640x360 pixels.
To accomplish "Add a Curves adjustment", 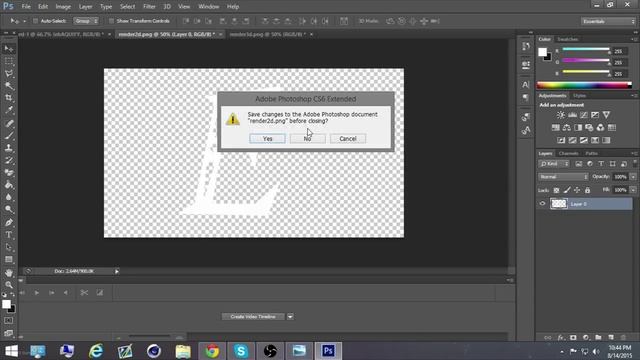I will (x=584, y=115).
